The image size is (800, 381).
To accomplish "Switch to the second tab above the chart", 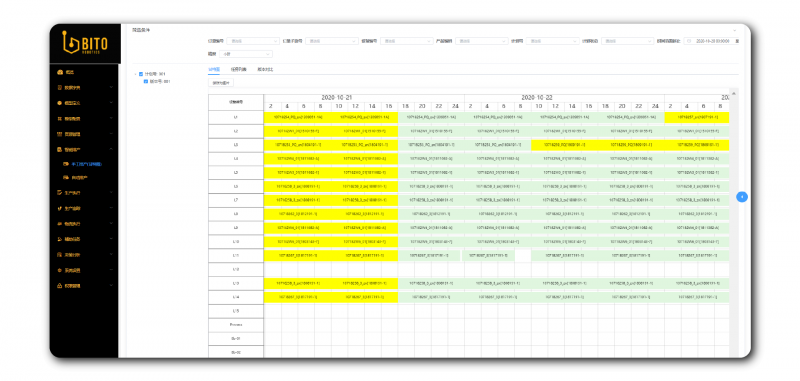I will (x=238, y=69).
